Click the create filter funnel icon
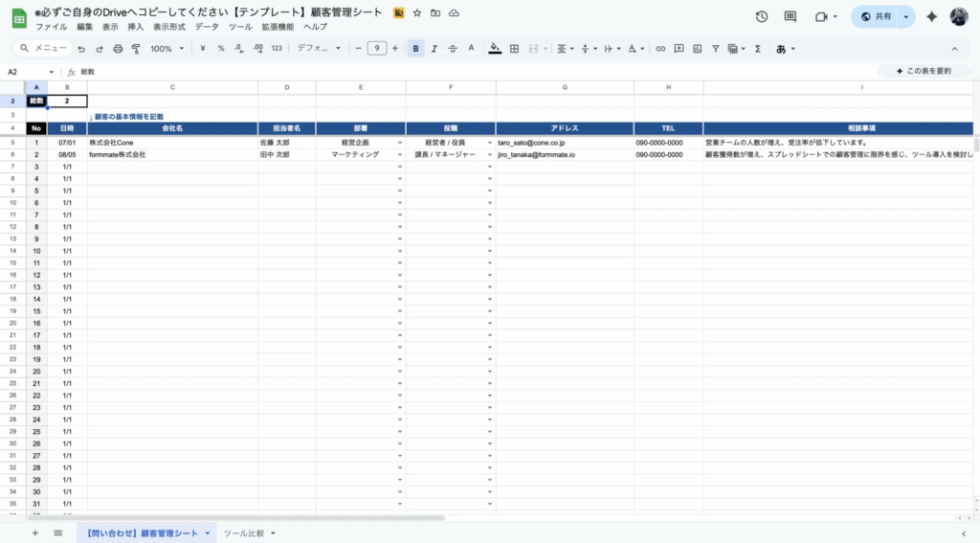Viewport: 980px width, 543px height. [715, 48]
